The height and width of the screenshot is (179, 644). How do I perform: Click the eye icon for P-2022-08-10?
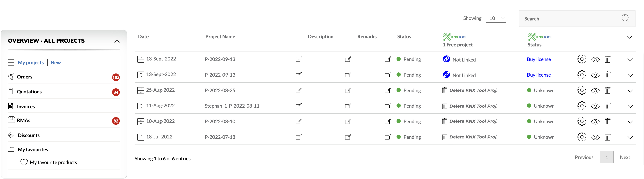[x=595, y=122]
